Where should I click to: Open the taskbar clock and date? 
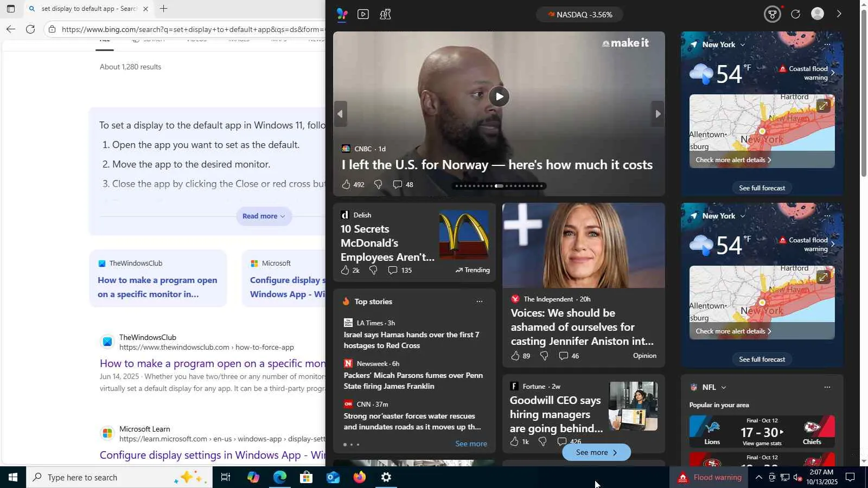pyautogui.click(x=822, y=477)
